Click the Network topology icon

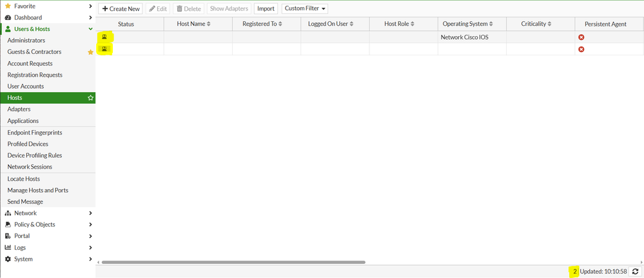[x=8, y=213]
